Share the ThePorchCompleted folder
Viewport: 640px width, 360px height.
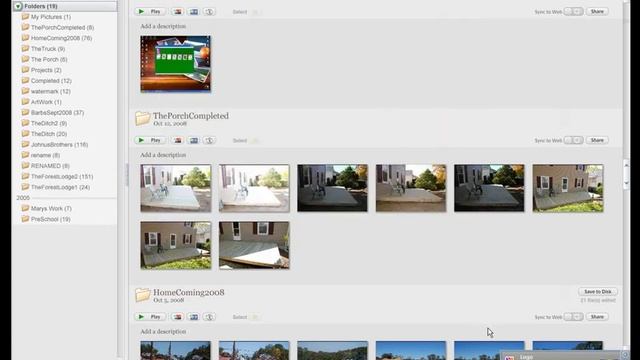pos(597,140)
